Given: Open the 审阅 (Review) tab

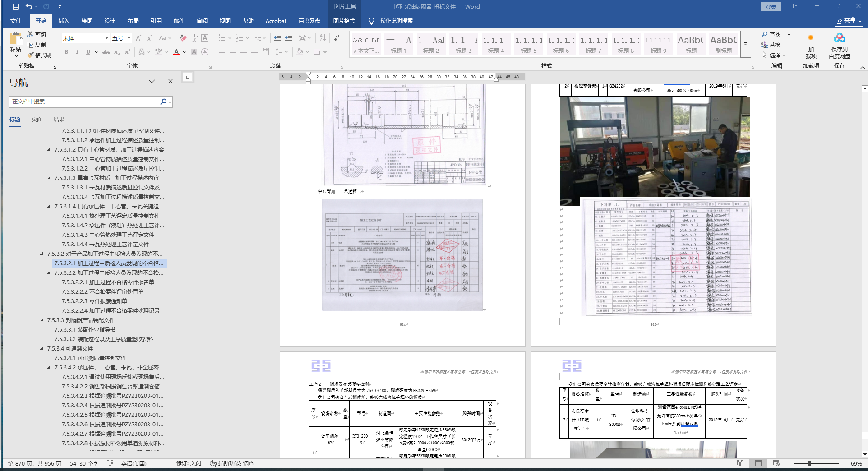Looking at the screenshot, I should [202, 21].
